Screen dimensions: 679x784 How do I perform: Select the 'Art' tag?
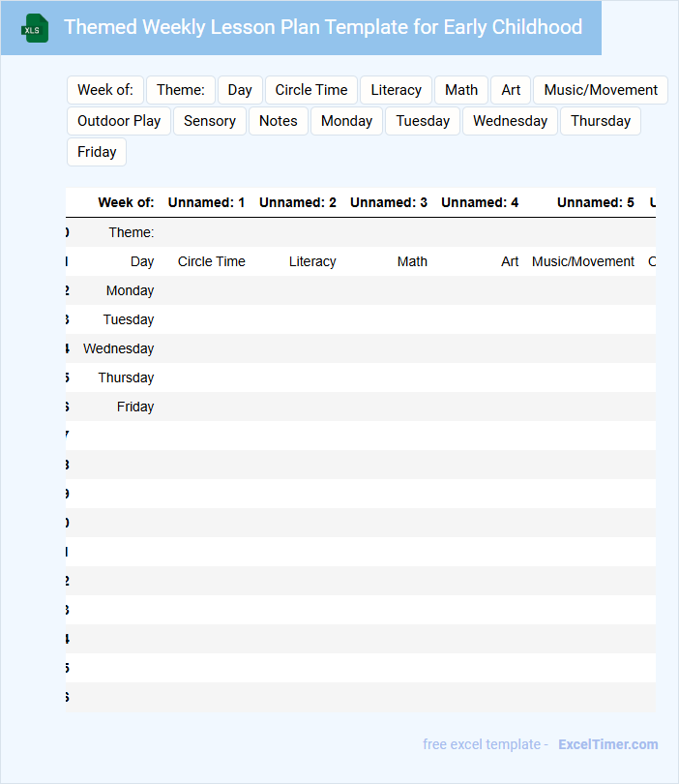(x=511, y=90)
